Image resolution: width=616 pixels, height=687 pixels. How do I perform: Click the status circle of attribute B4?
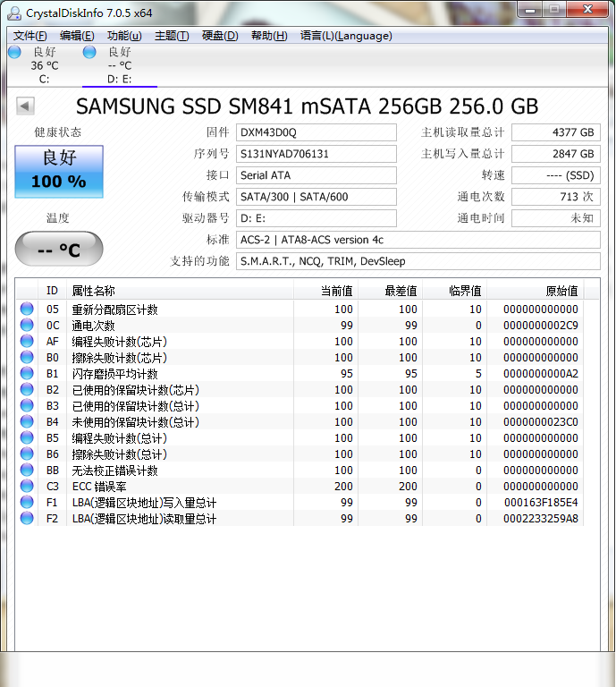27,421
